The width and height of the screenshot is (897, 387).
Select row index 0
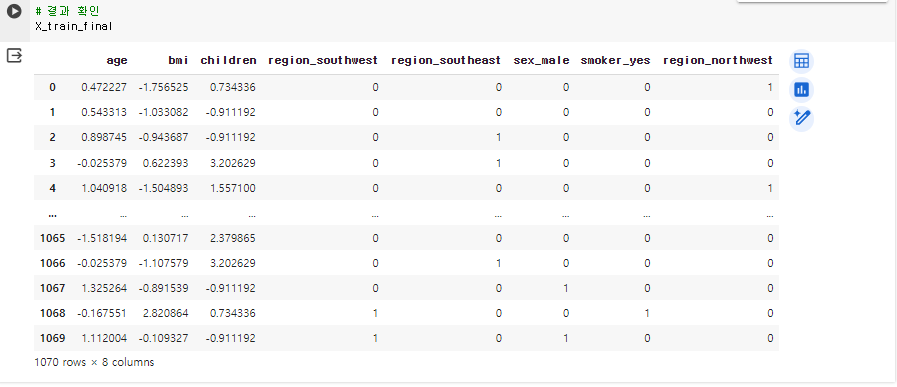pyautogui.click(x=53, y=88)
